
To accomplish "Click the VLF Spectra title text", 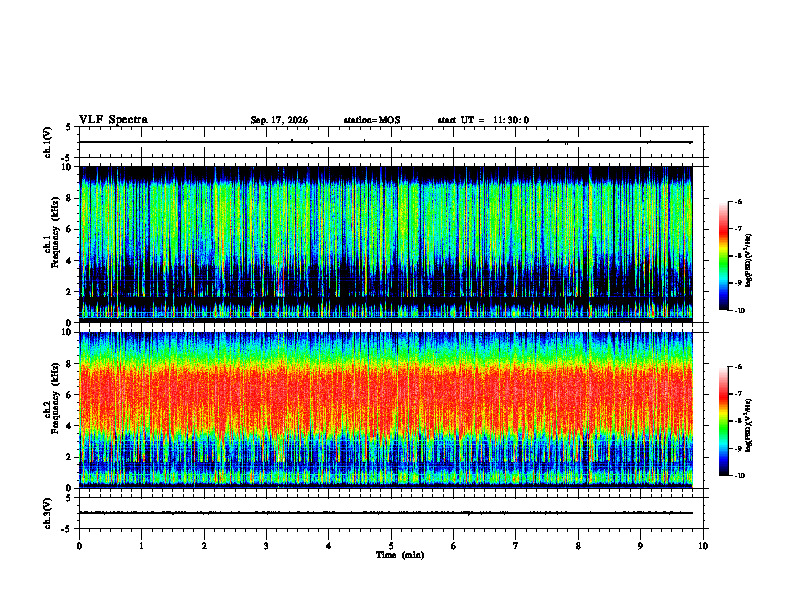I will (x=113, y=120).
